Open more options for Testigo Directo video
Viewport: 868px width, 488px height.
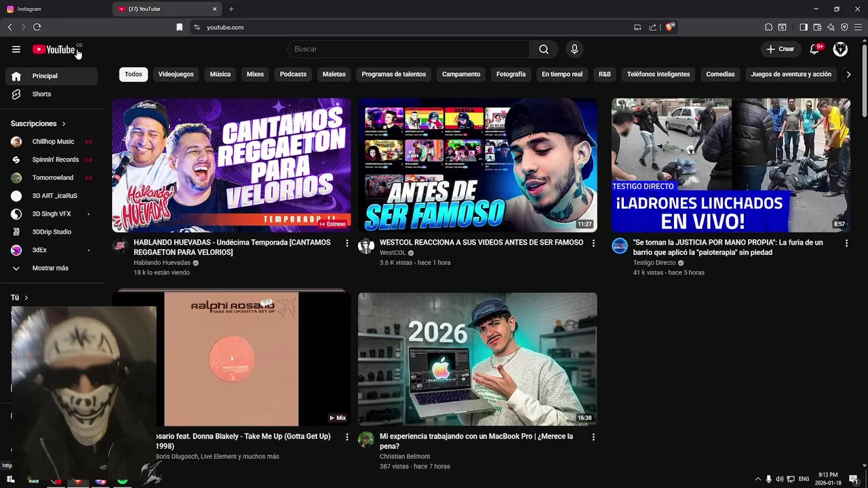tap(846, 243)
